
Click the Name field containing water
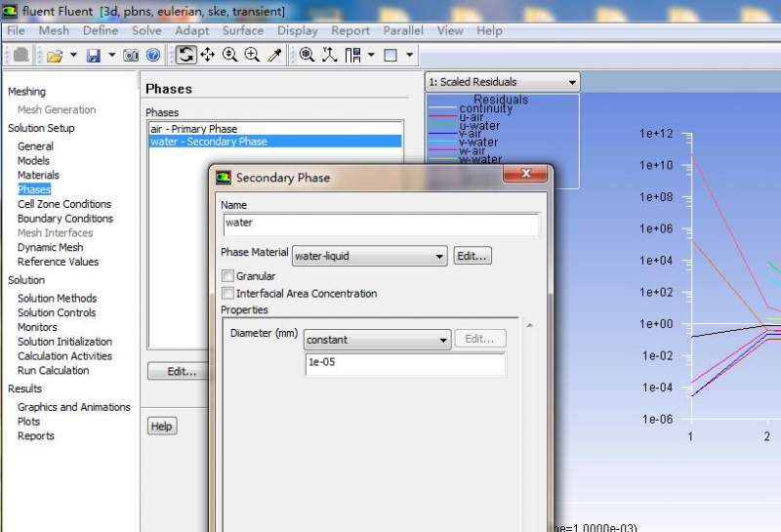coord(381,224)
